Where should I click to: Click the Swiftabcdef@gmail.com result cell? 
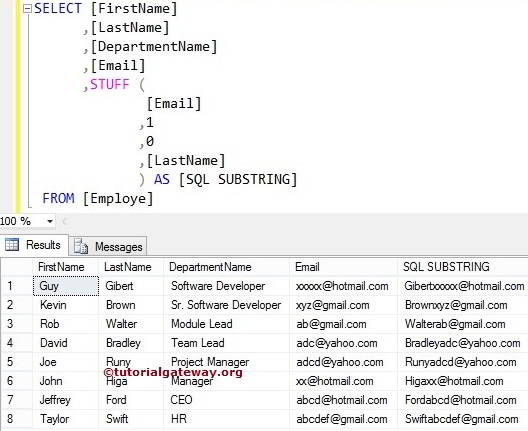[x=463, y=419]
